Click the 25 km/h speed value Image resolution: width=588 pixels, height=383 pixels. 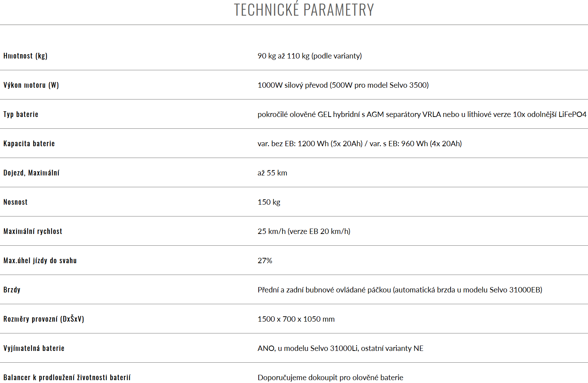(304, 231)
